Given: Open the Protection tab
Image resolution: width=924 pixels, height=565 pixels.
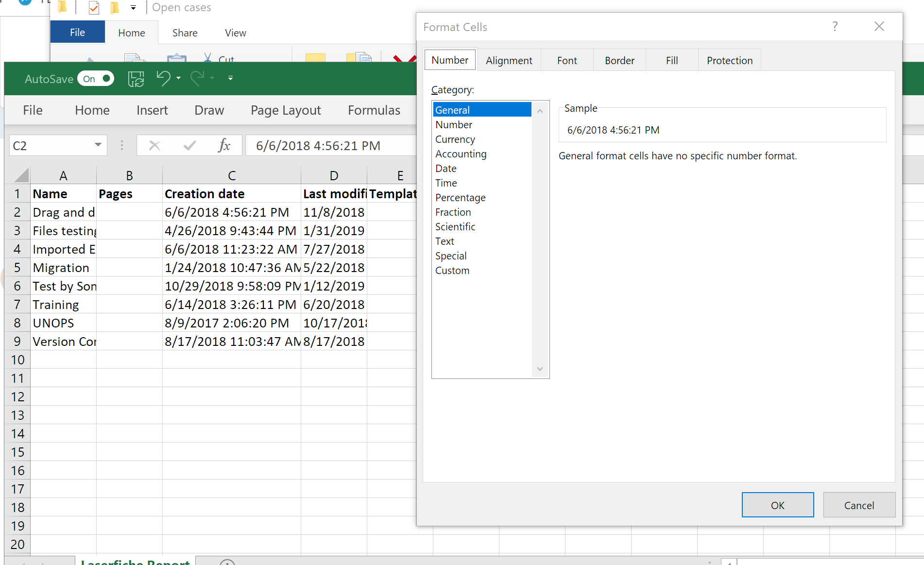Looking at the screenshot, I should [729, 61].
